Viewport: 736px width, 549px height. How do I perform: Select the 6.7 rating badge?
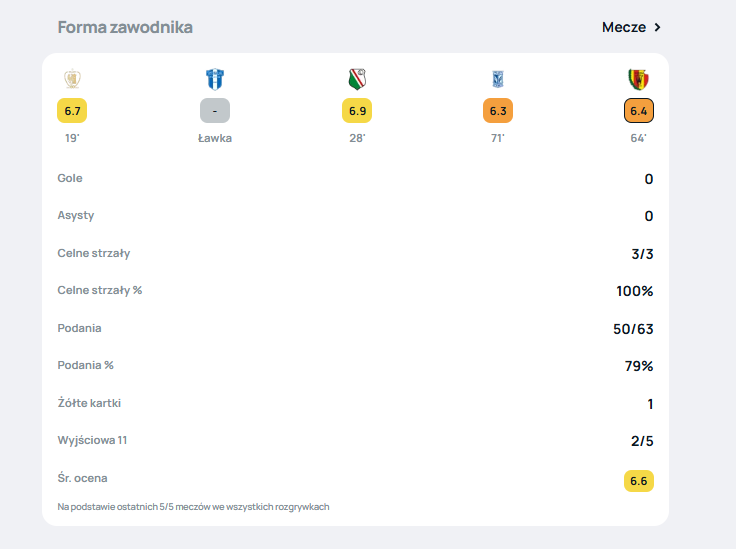click(x=71, y=110)
